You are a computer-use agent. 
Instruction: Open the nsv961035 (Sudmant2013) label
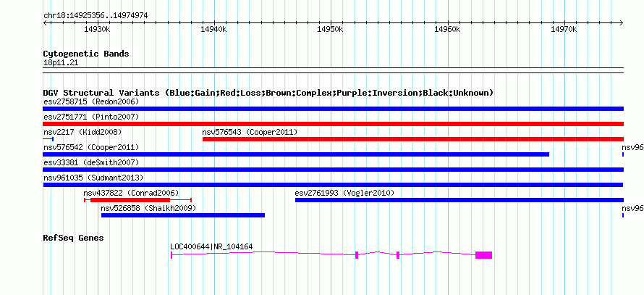(93, 178)
